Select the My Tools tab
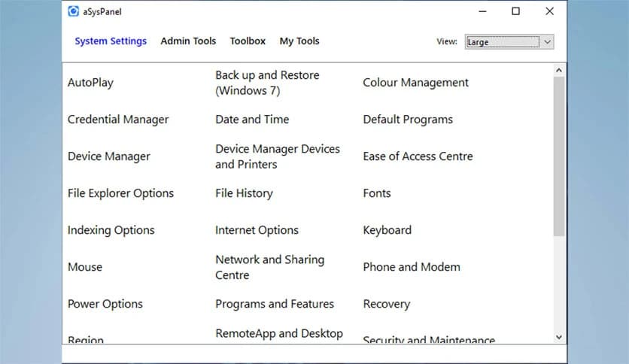The image size is (629, 364). point(299,41)
